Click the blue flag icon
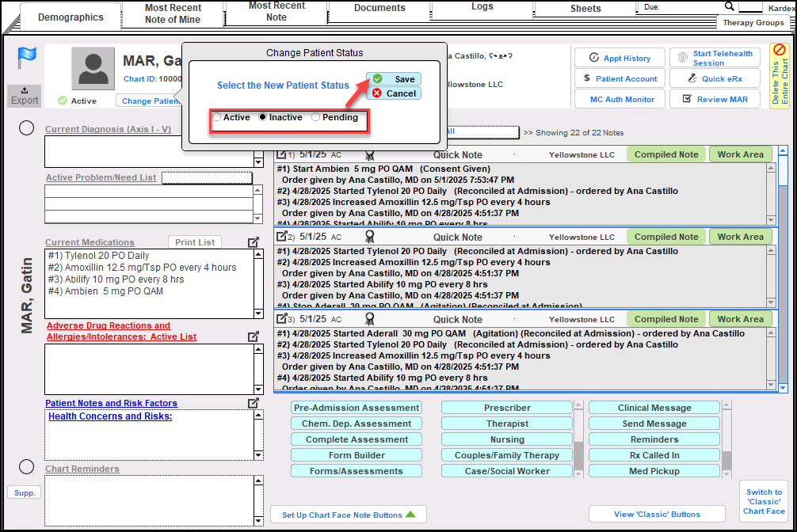797x532 pixels. click(x=27, y=58)
